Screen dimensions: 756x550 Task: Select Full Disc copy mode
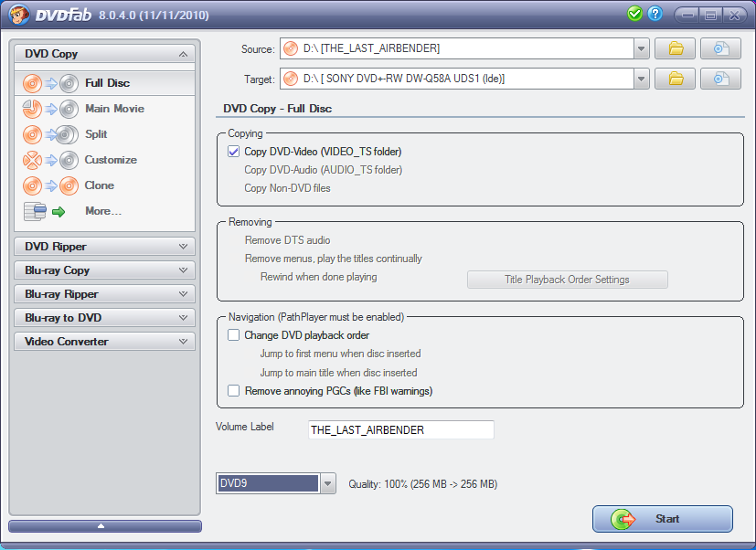pos(104,83)
